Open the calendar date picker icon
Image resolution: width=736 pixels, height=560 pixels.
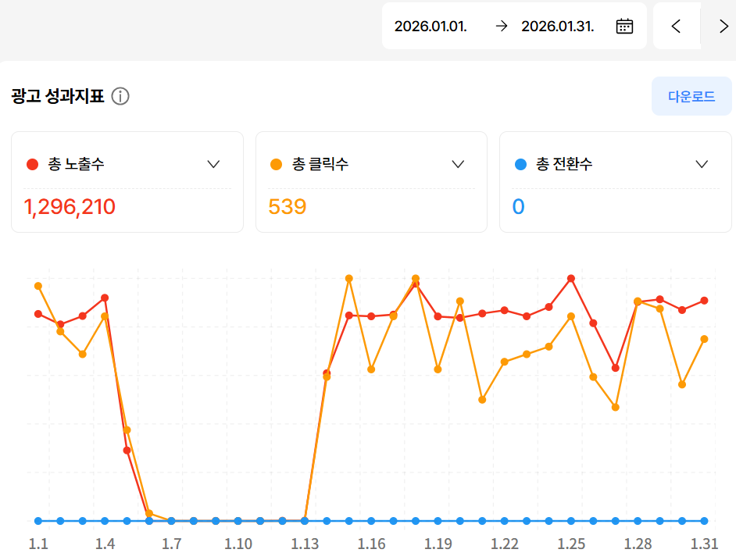(624, 27)
